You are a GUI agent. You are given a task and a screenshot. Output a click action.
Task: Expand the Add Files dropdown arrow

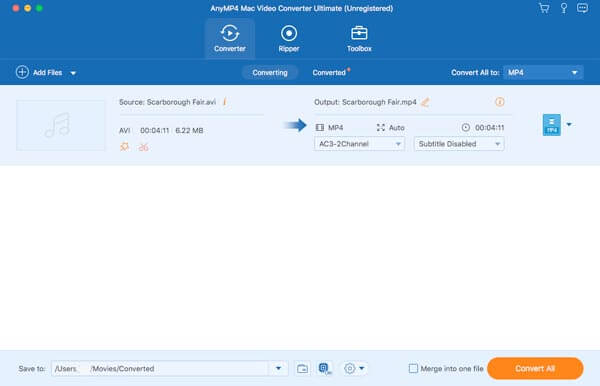[73, 73]
